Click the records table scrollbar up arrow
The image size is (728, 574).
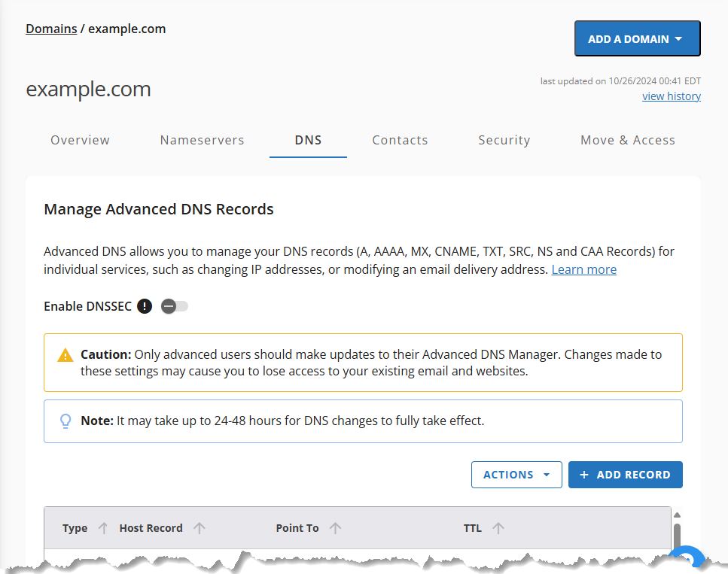pyautogui.click(x=677, y=515)
